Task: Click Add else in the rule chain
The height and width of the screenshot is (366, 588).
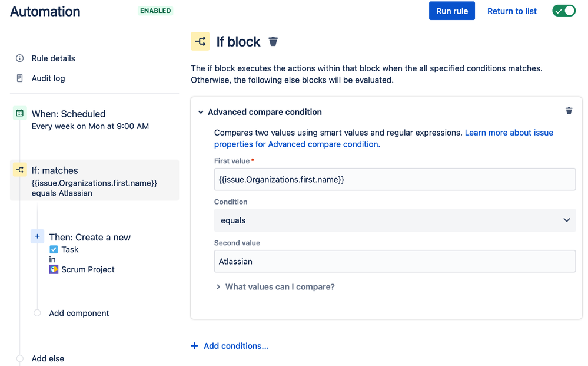Action: (48, 358)
